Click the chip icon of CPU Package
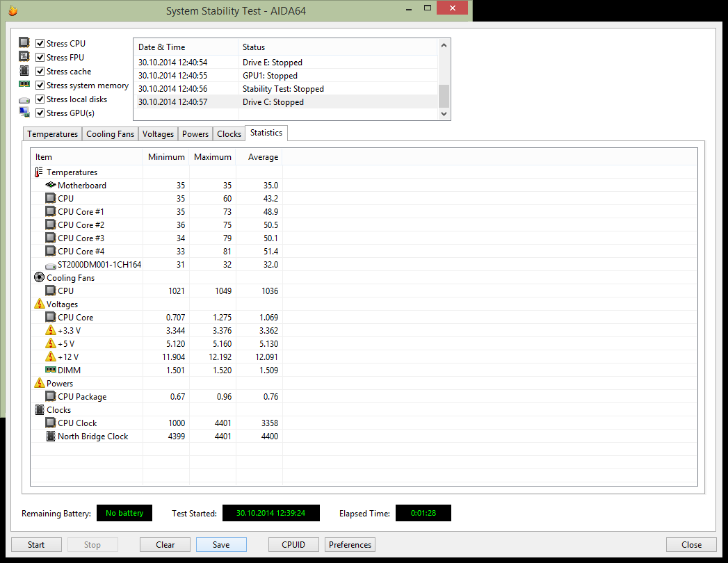 [51, 396]
